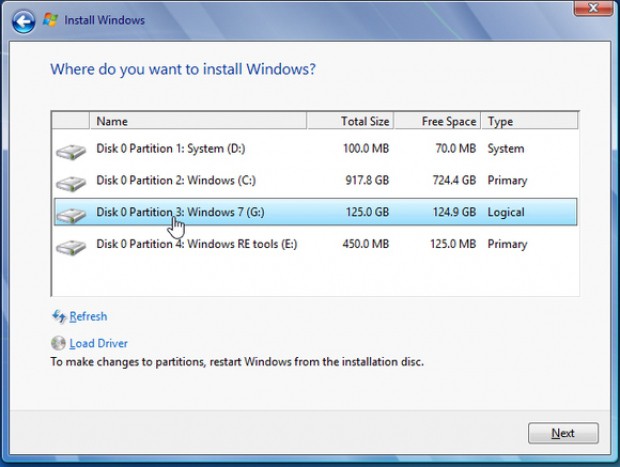Go back using the blue arrow button
Viewport: 620px width, 467px height.
tap(24, 21)
